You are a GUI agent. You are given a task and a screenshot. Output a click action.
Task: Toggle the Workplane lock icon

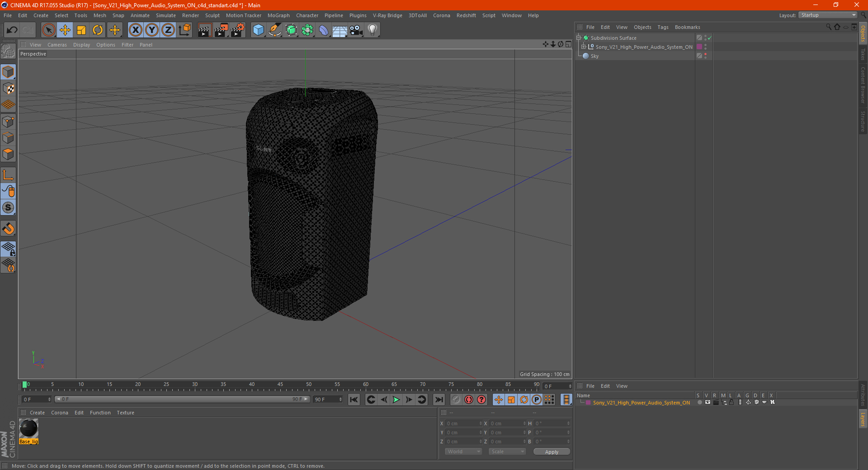tap(8, 249)
